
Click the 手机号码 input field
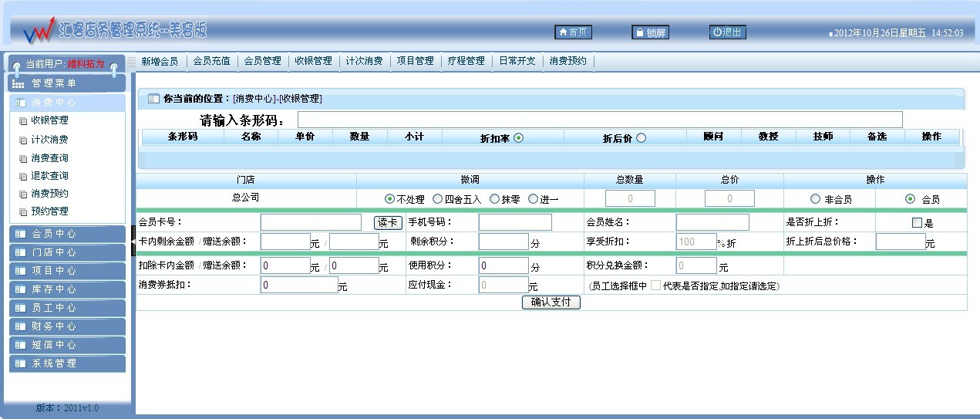tap(515, 222)
